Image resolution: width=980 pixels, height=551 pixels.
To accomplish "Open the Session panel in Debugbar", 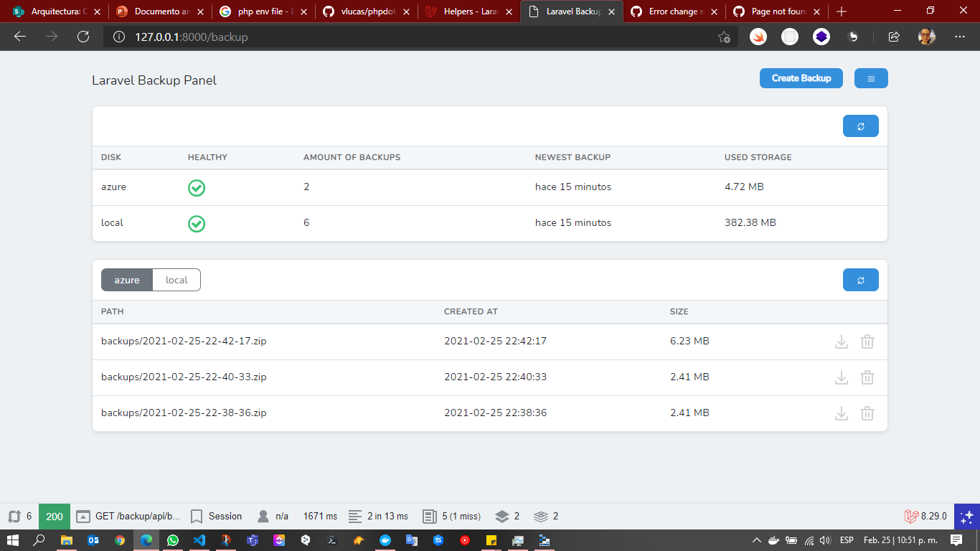I will pyautogui.click(x=225, y=516).
